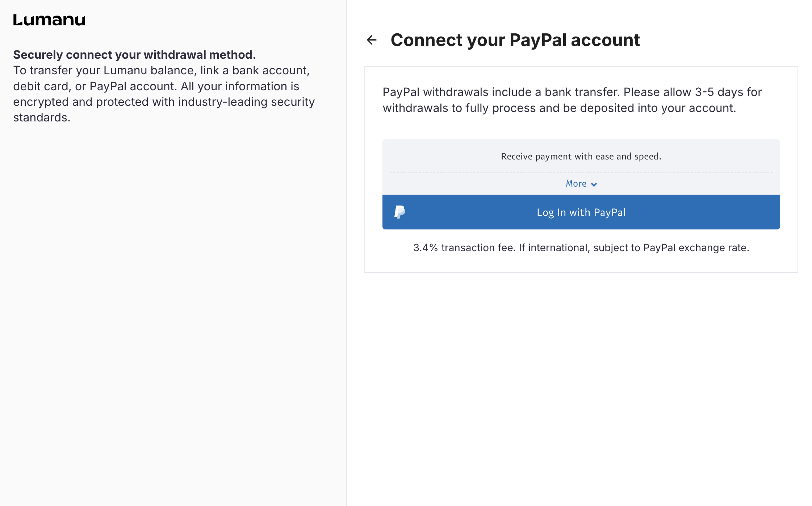
Task: Go back using the left arrow
Action: click(x=372, y=40)
